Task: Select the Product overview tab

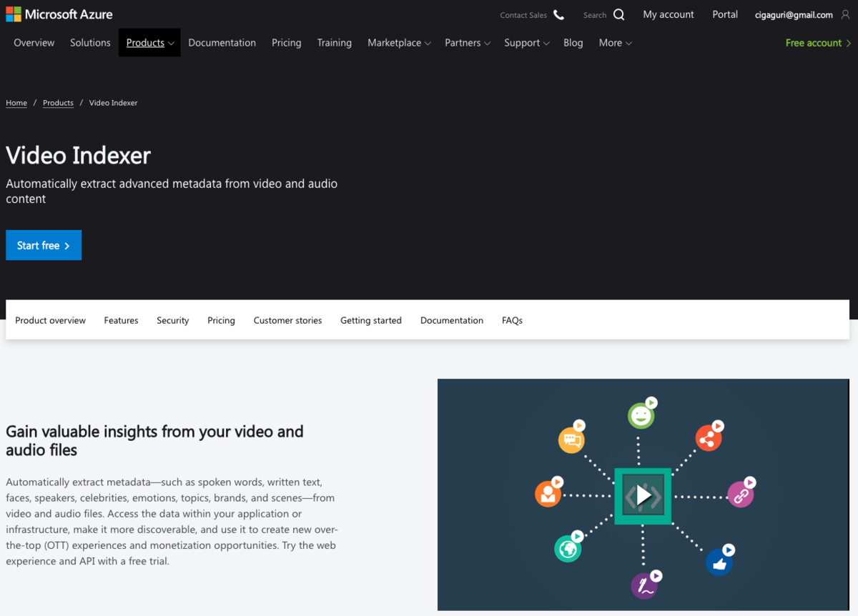Action: coord(50,320)
